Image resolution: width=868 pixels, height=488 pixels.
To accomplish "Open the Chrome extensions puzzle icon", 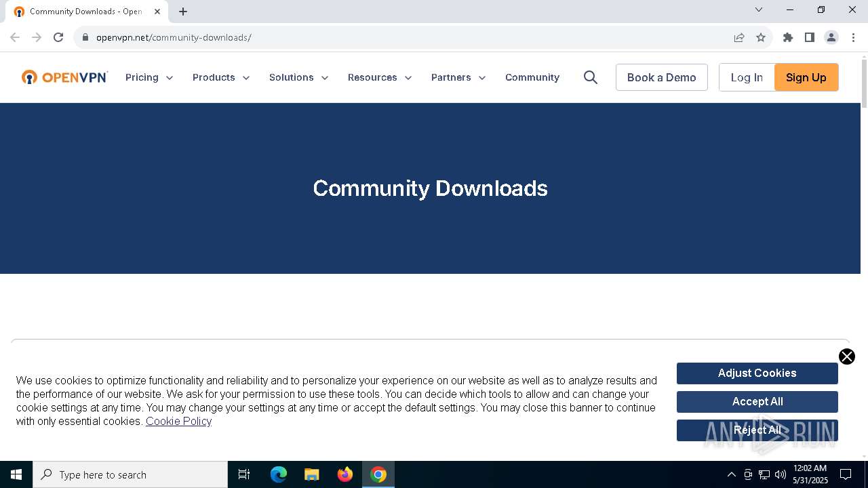I will click(788, 37).
